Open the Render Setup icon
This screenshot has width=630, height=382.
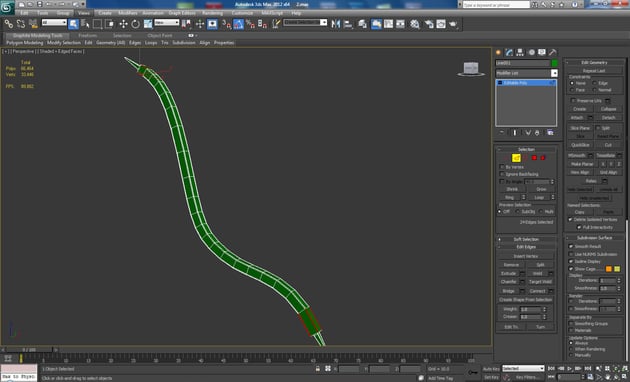click(x=429, y=24)
